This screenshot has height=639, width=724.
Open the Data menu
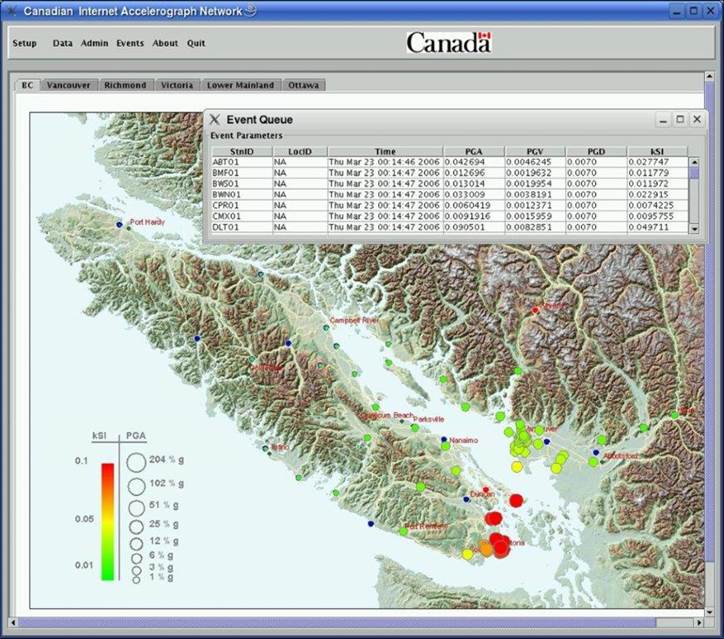[62, 43]
